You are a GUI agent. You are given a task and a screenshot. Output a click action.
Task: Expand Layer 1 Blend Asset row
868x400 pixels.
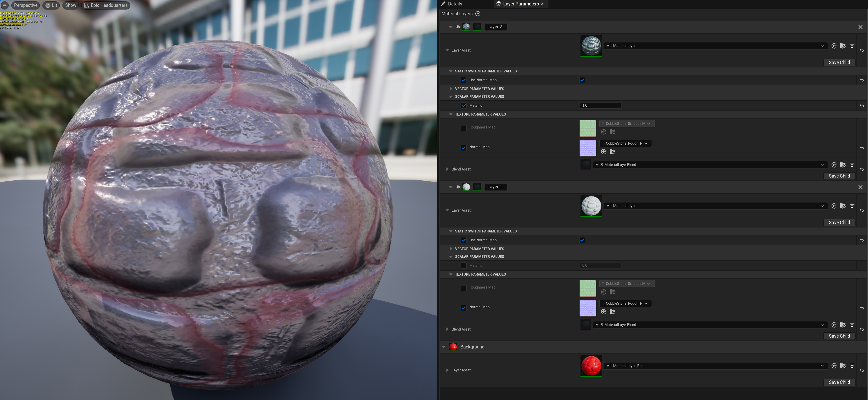click(447, 329)
